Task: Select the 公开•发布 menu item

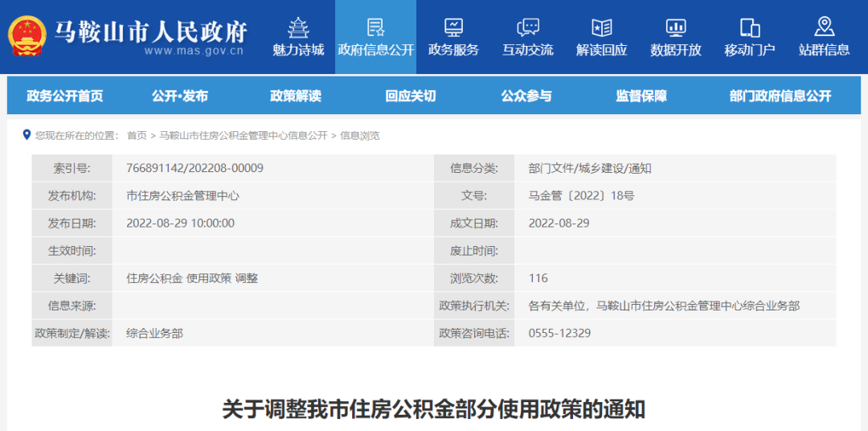Action: 180,96
